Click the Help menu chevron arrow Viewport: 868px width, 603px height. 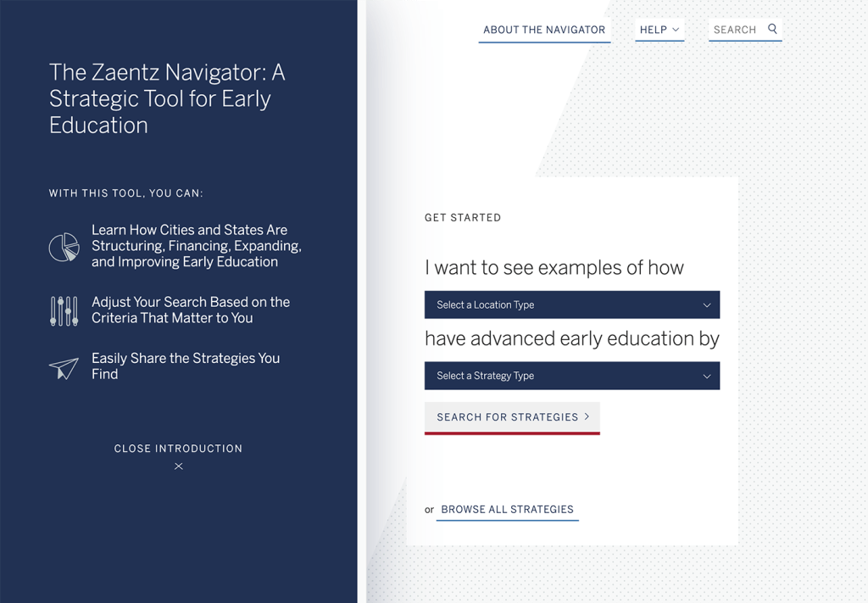676,30
